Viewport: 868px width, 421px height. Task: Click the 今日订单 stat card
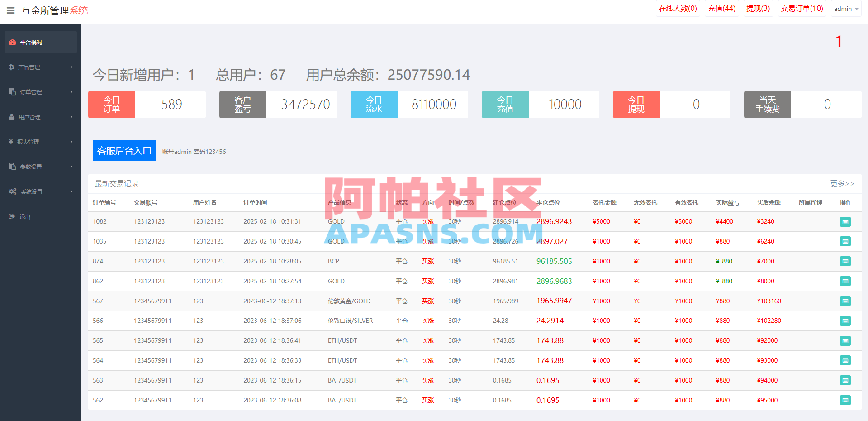[x=147, y=104]
